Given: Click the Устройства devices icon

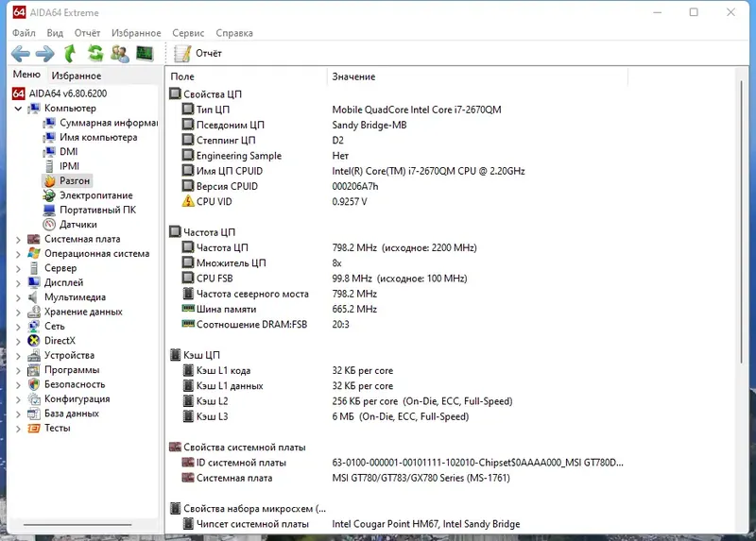Looking at the screenshot, I should point(34,356).
